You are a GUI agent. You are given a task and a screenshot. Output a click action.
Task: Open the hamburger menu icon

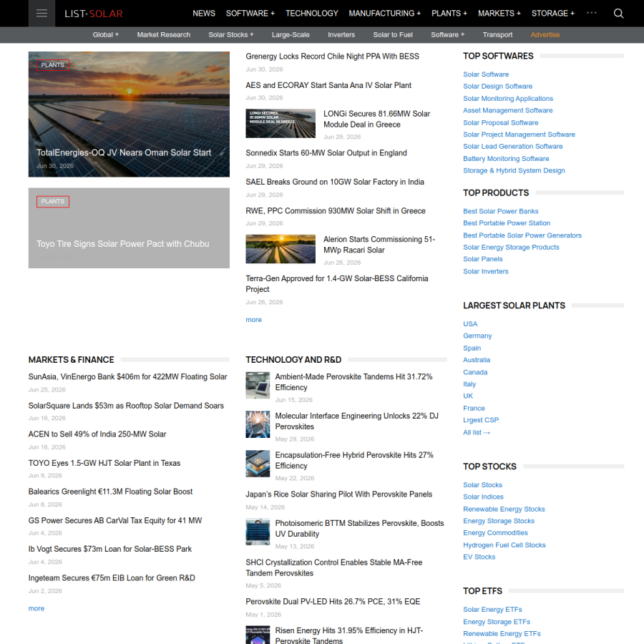42,14
